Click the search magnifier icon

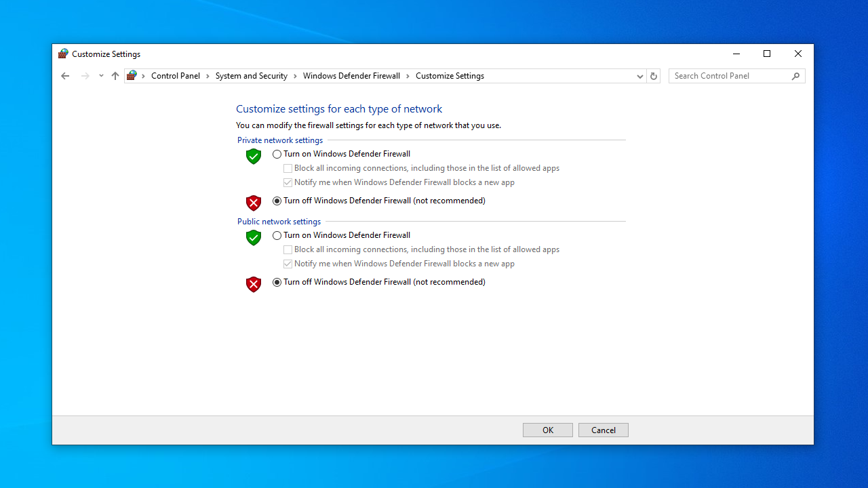(796, 76)
